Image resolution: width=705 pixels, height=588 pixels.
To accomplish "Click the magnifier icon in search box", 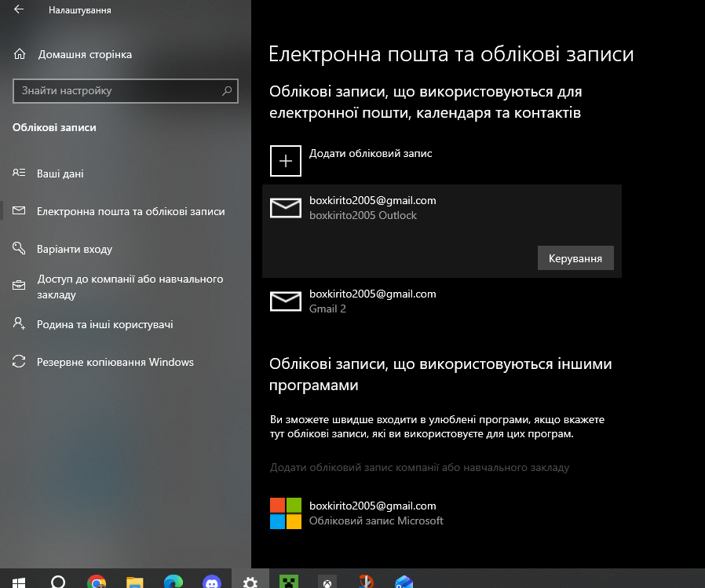I will coord(227,91).
